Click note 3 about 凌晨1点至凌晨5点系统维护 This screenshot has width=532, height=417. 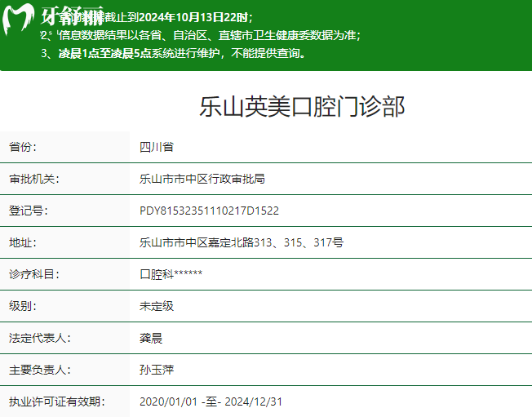point(173,53)
